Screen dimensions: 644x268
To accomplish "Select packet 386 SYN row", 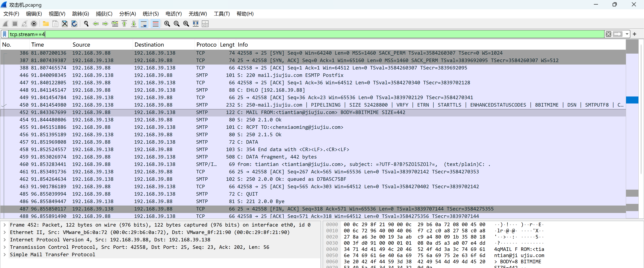I will coord(313,53).
